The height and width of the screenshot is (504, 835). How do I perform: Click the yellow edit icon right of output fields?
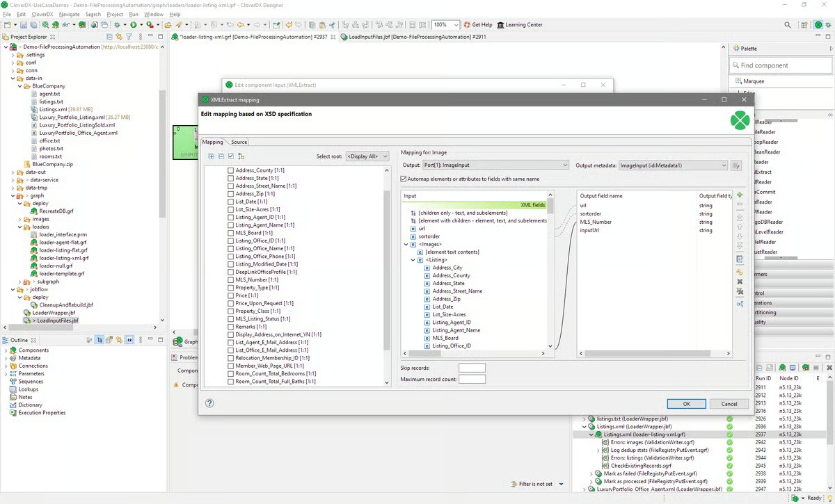click(740, 272)
